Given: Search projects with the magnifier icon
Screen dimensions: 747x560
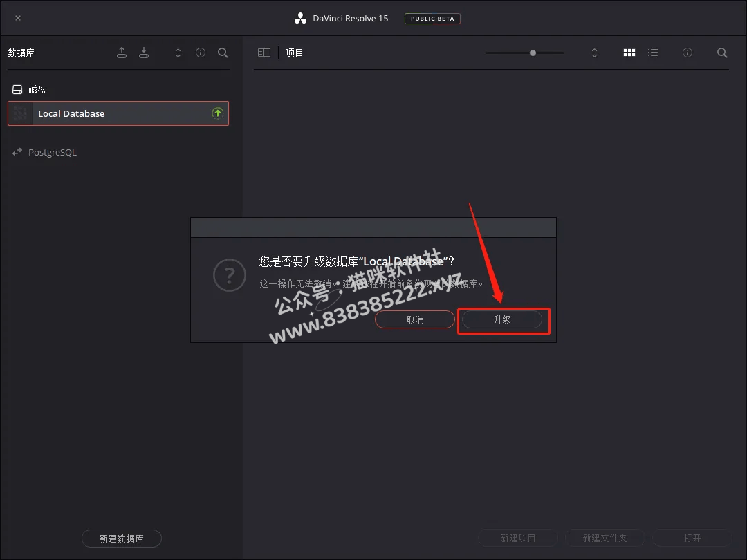Looking at the screenshot, I should [722, 53].
